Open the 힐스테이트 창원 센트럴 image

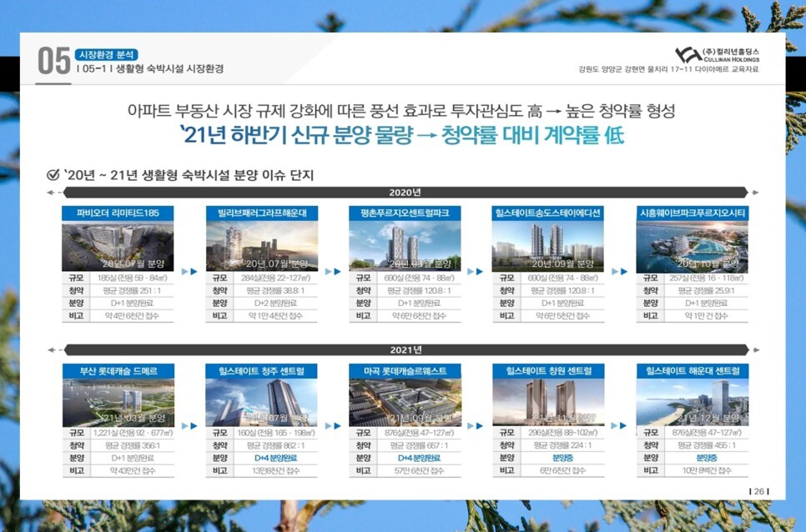(x=548, y=403)
